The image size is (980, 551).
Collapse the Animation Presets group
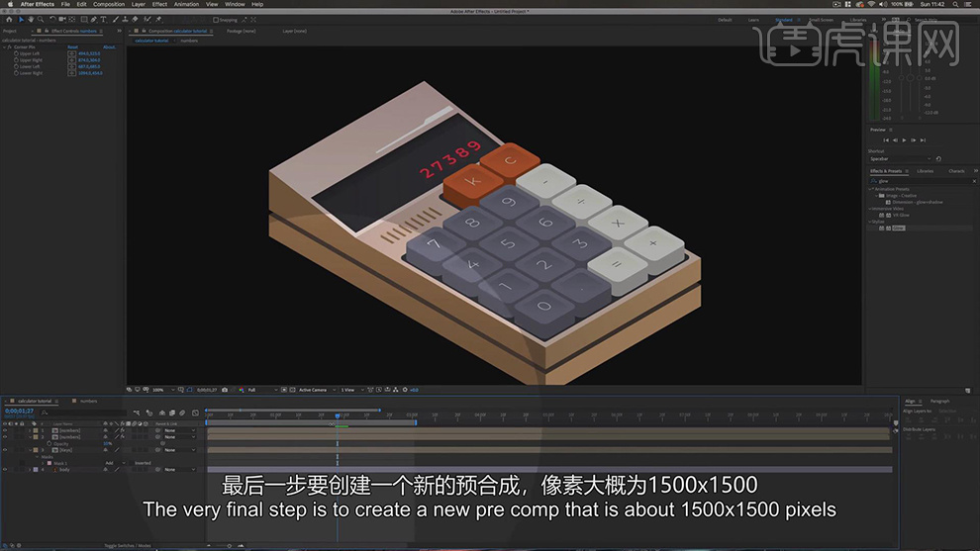(871, 189)
